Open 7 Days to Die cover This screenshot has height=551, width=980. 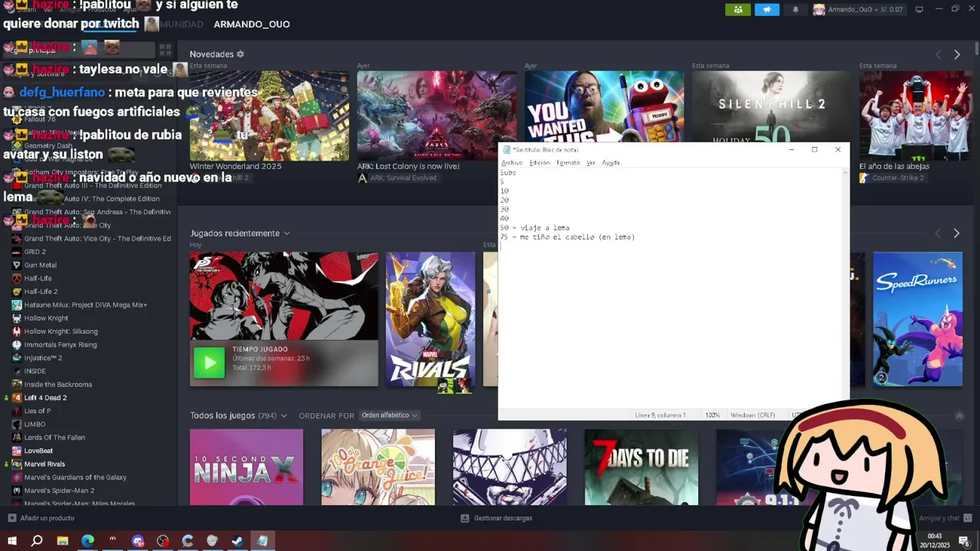click(642, 467)
